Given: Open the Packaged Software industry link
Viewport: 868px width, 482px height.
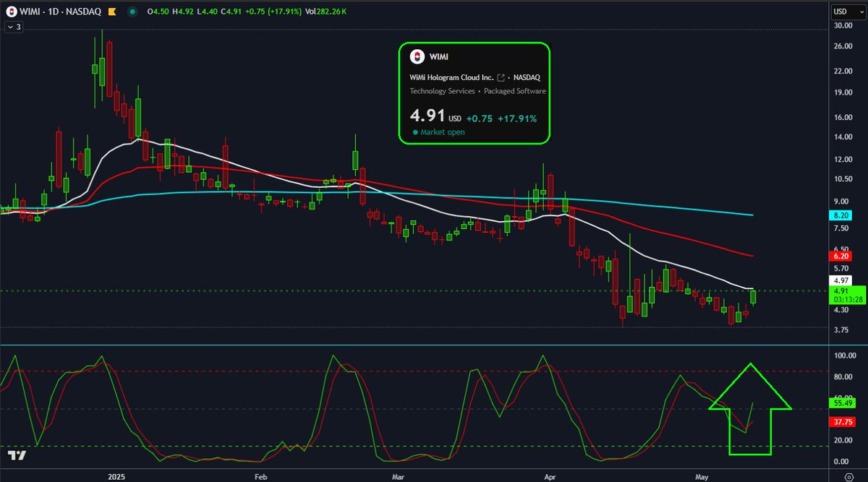Looking at the screenshot, I should click(x=515, y=91).
